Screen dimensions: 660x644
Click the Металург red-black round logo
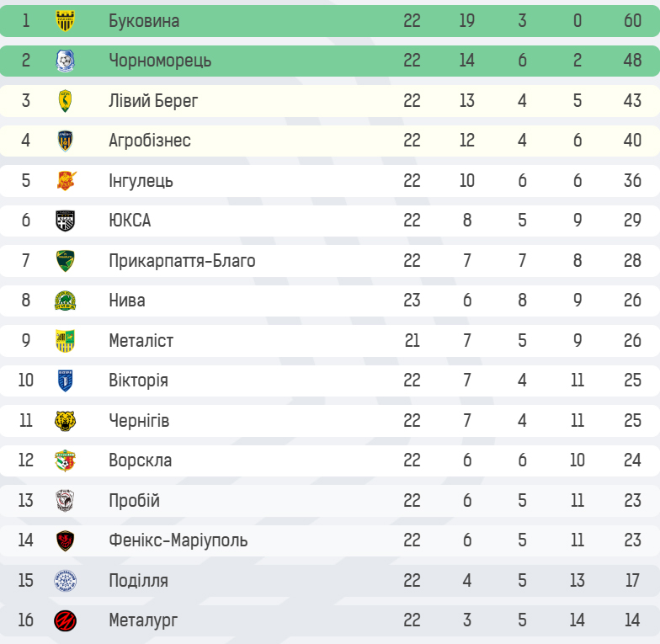(x=66, y=620)
